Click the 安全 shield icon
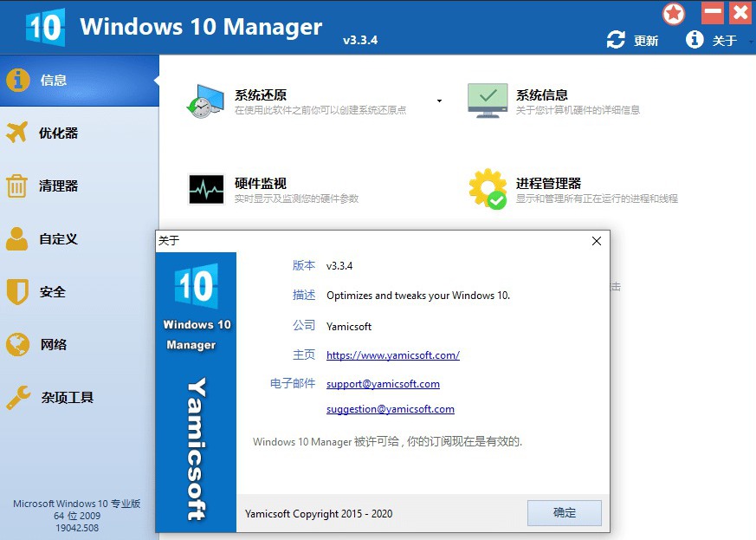The height and width of the screenshot is (540, 756). click(17, 291)
